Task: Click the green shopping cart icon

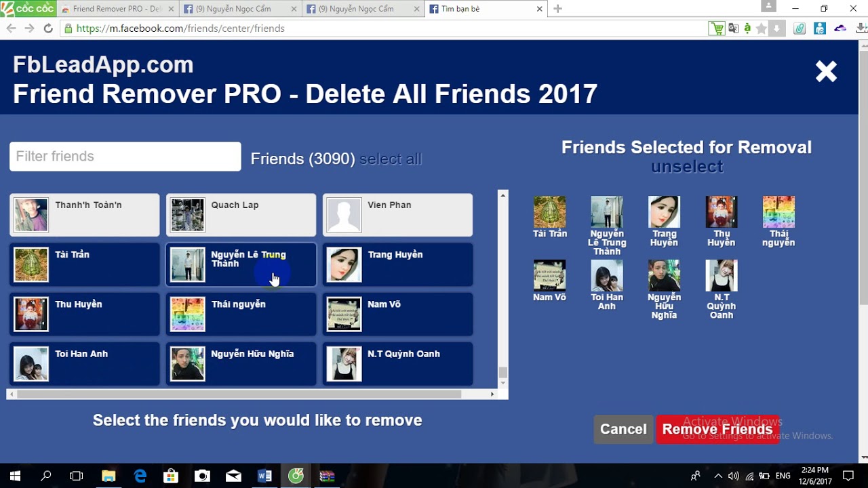Action: (716, 28)
